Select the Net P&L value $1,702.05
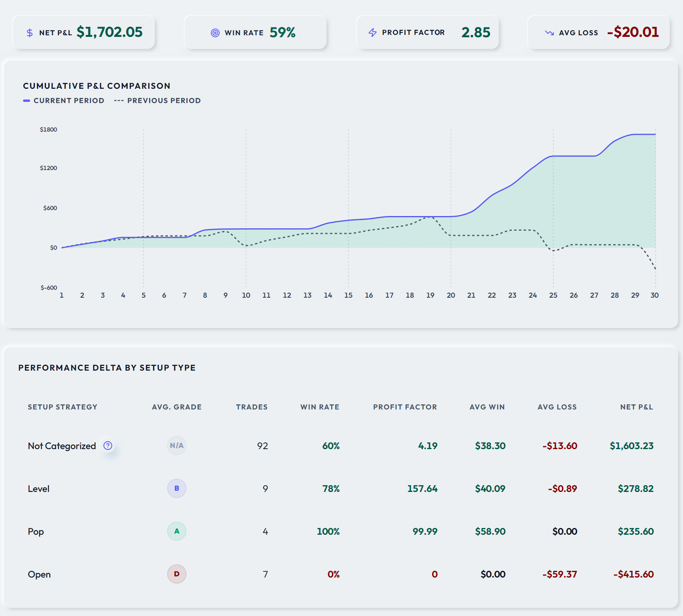 [109, 32]
